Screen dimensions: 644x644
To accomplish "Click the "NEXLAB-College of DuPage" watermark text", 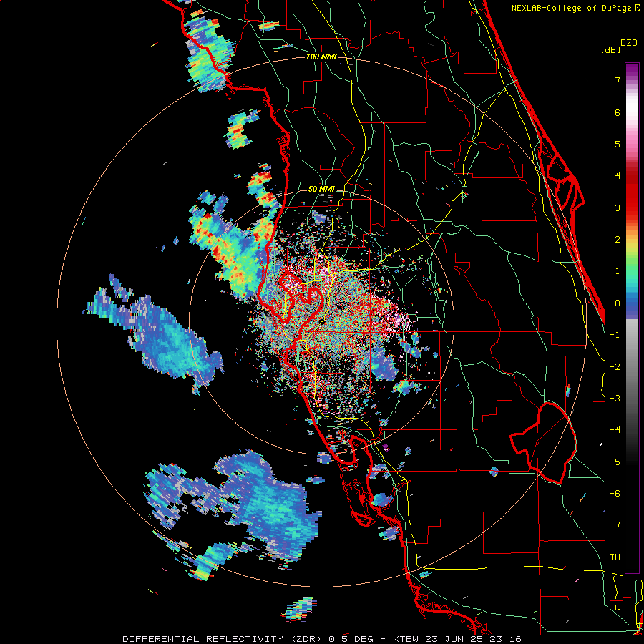I will pos(572,8).
